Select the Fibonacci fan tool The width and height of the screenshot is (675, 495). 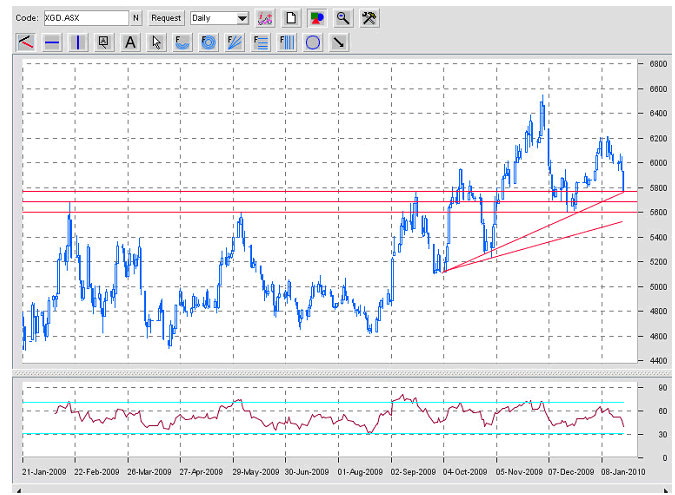tap(234, 42)
